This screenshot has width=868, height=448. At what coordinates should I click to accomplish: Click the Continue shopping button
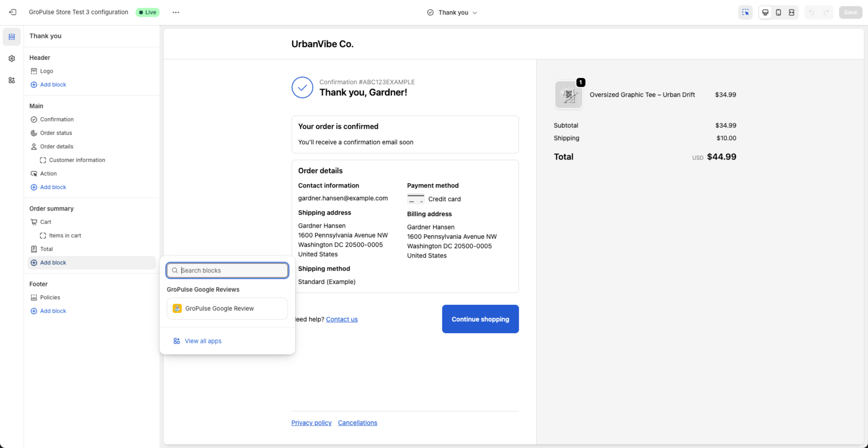tap(480, 319)
